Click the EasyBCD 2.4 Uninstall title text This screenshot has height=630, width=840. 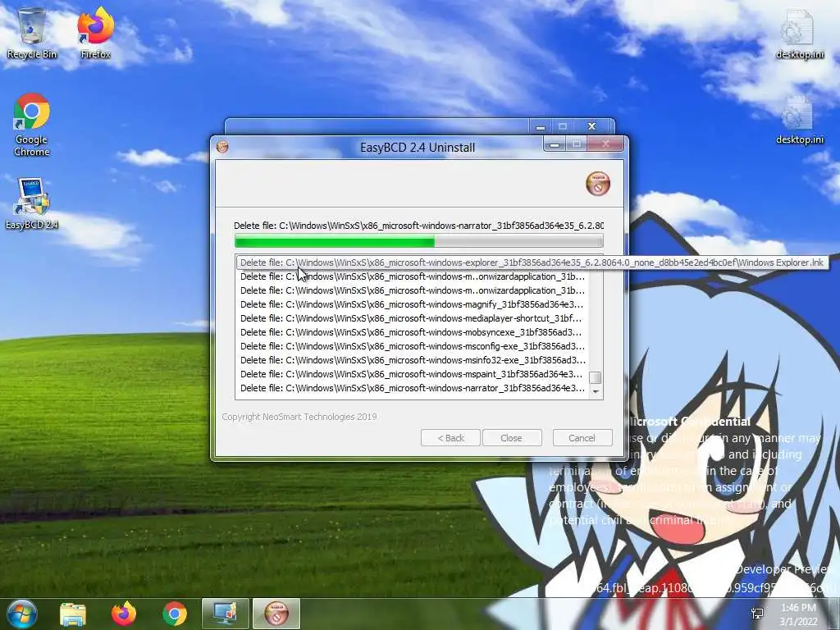pyautogui.click(x=418, y=148)
